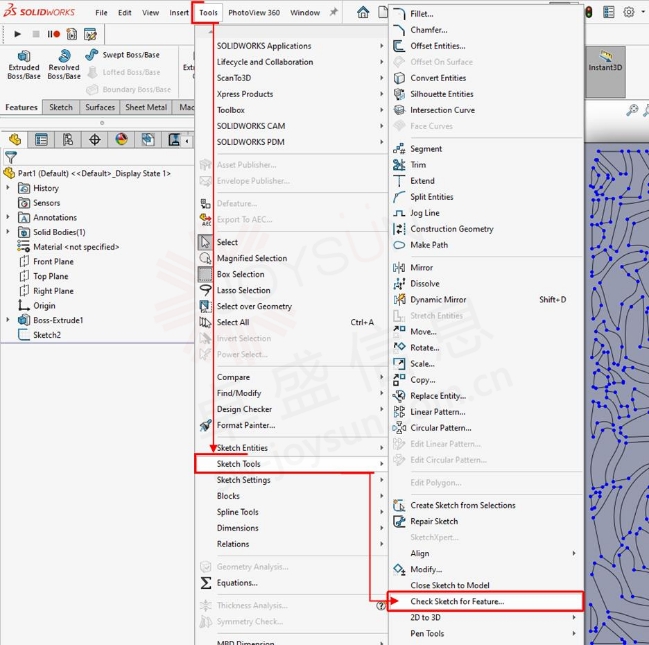Collapse manager tabs with arrow
The image size is (649, 645).
[187, 141]
